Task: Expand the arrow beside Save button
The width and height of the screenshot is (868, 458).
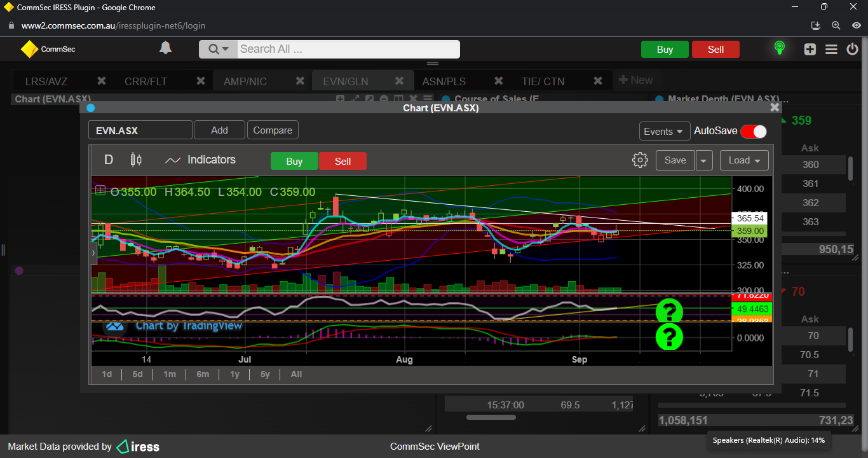Action: (x=703, y=160)
